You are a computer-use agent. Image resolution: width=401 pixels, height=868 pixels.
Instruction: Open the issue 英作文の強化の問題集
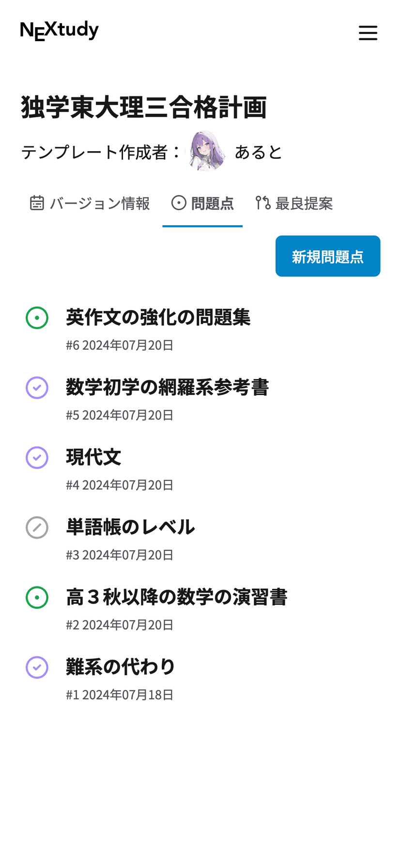pos(158,318)
